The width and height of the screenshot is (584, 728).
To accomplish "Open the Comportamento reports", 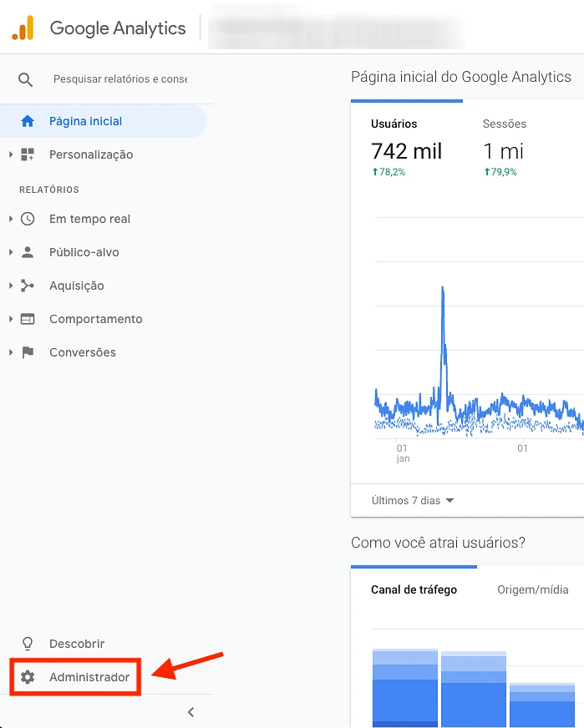I will coord(96,319).
